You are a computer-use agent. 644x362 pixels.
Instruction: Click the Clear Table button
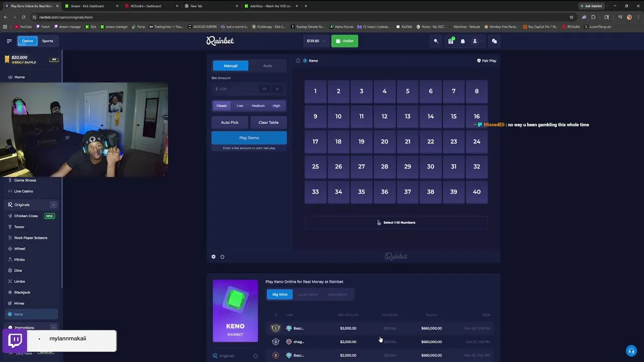click(x=268, y=122)
